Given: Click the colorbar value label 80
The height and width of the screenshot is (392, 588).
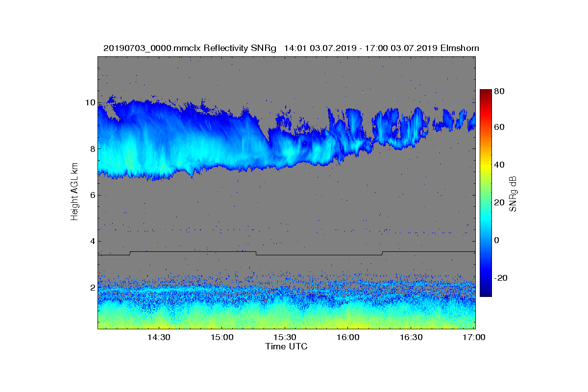Looking at the screenshot, I should pos(500,92).
